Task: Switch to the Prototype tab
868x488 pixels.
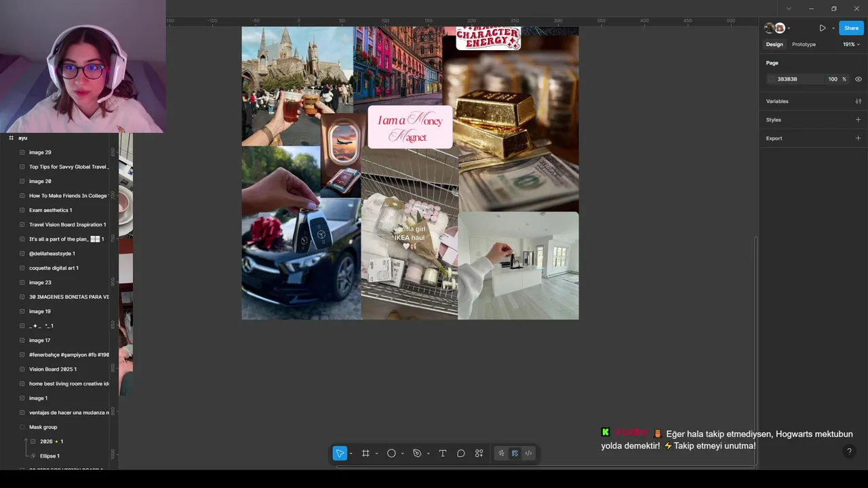Action: pos(804,45)
